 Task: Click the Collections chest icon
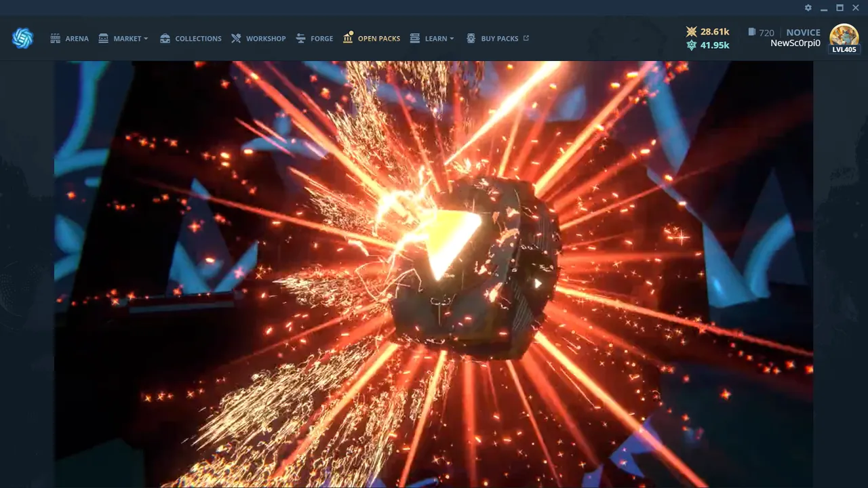coord(165,38)
